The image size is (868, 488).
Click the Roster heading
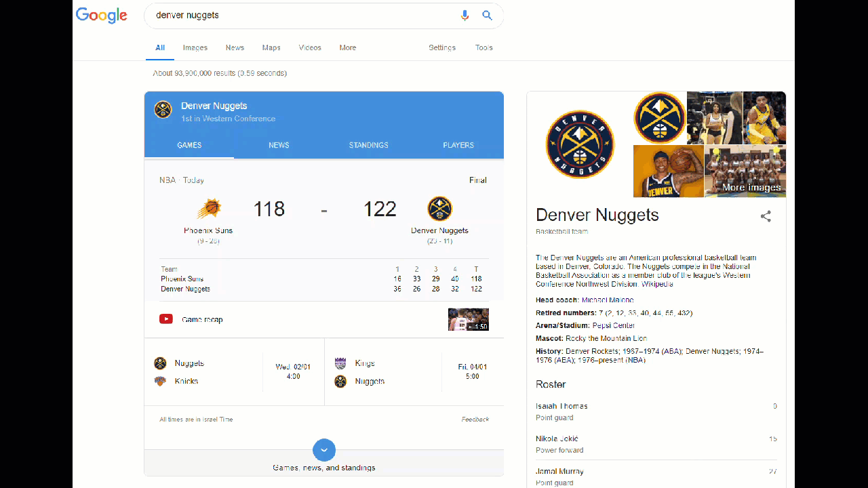pos(551,384)
